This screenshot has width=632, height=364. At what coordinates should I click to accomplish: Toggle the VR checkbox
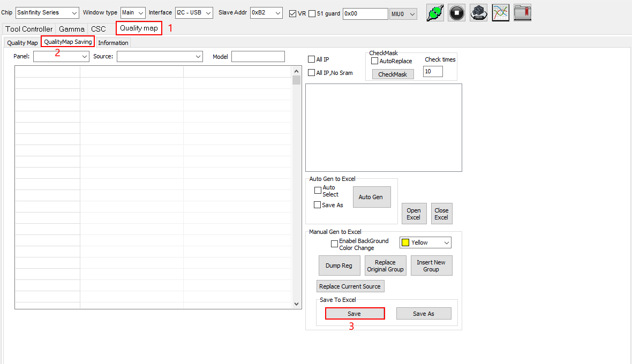pos(292,14)
